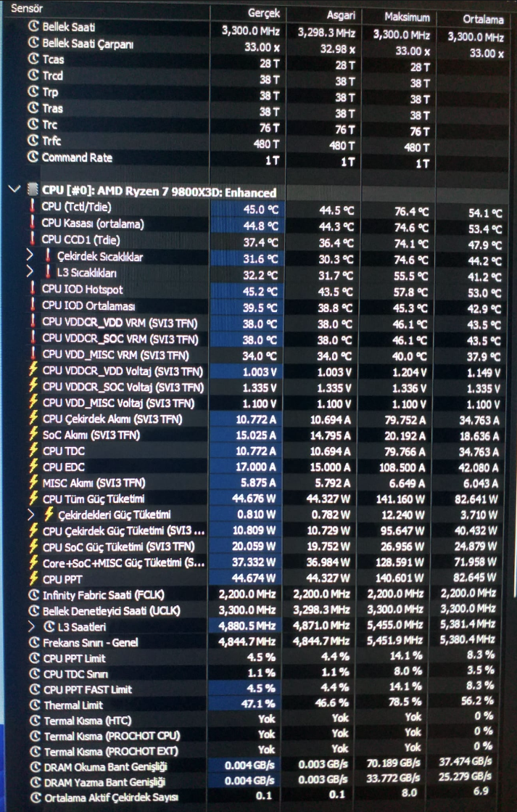Select the MISC Akımı (SVI3 TFN) label
The height and width of the screenshot is (812, 517).
tap(94, 483)
